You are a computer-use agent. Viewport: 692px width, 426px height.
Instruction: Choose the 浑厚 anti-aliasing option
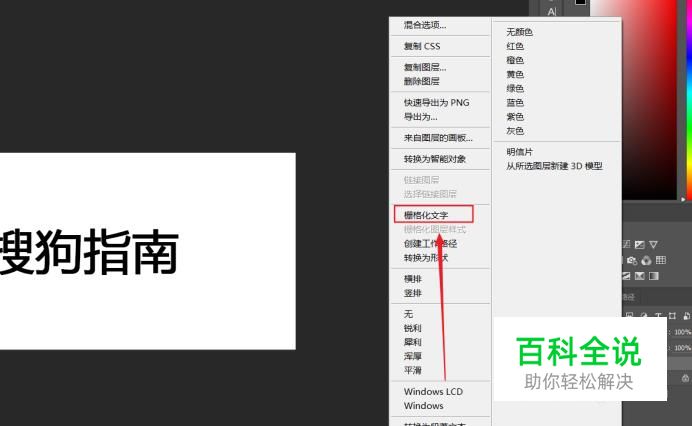pyautogui.click(x=413, y=356)
